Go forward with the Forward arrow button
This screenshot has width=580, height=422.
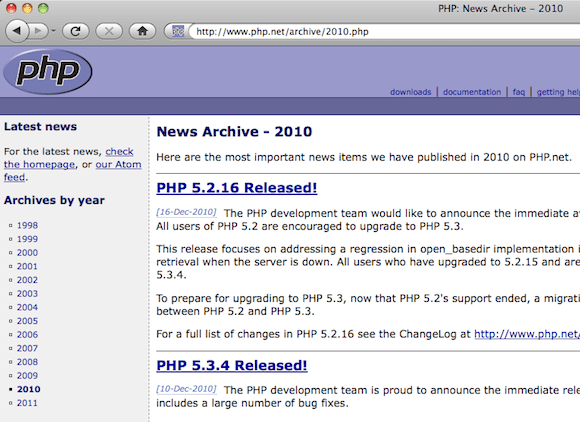[38, 31]
